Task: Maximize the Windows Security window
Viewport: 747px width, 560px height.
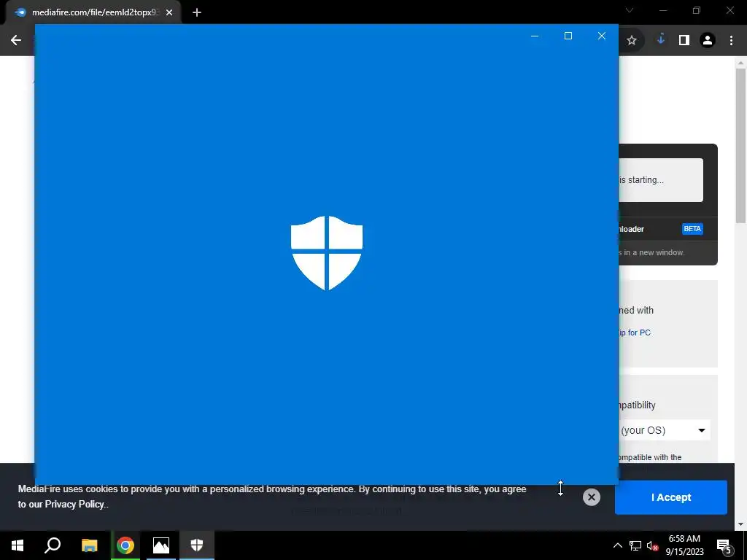Action: click(x=568, y=36)
